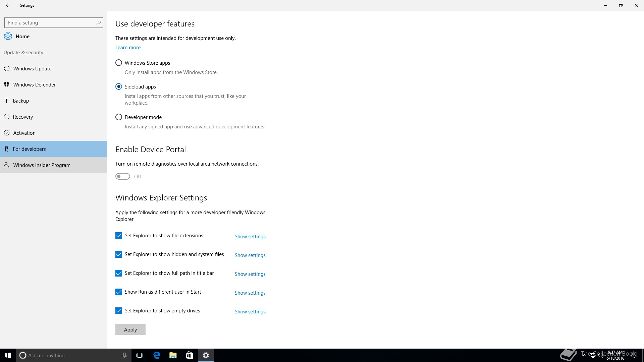Click the Backup upload arrow icon

click(x=7, y=101)
